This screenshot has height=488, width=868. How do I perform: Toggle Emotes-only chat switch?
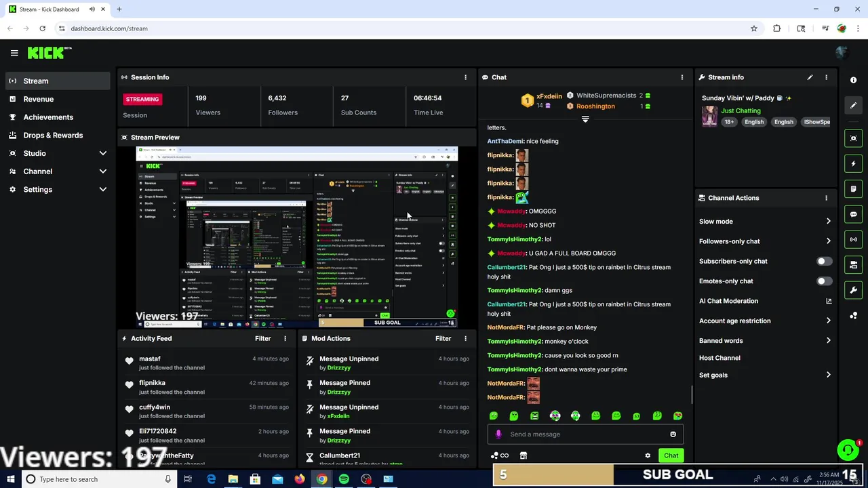(824, 281)
